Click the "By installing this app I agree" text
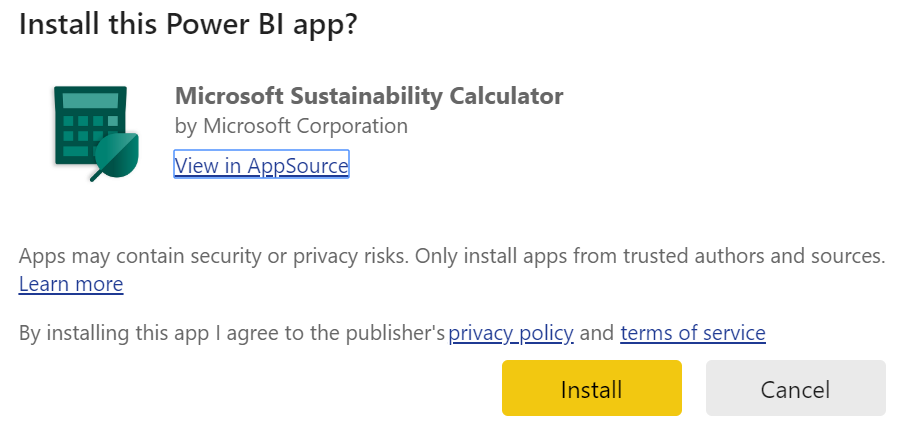Viewport: 905px width, 429px height. click(232, 333)
